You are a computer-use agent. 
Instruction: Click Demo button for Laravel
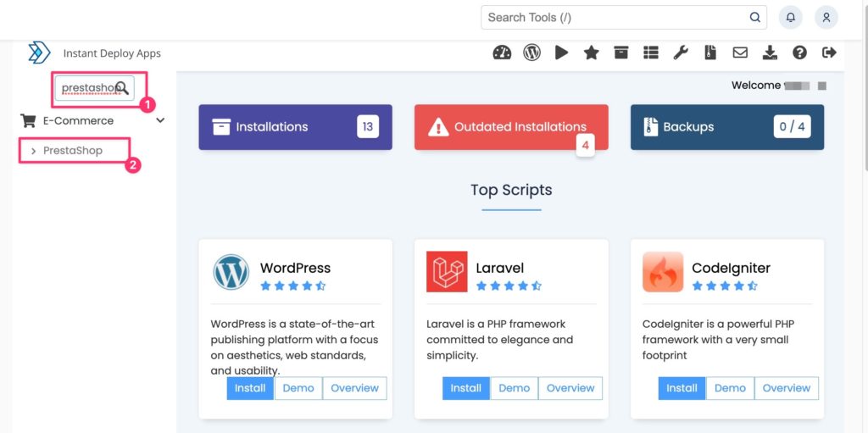click(x=514, y=388)
